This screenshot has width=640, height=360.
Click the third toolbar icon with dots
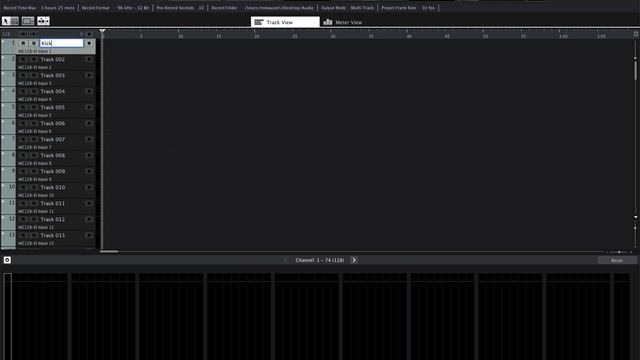point(43,21)
